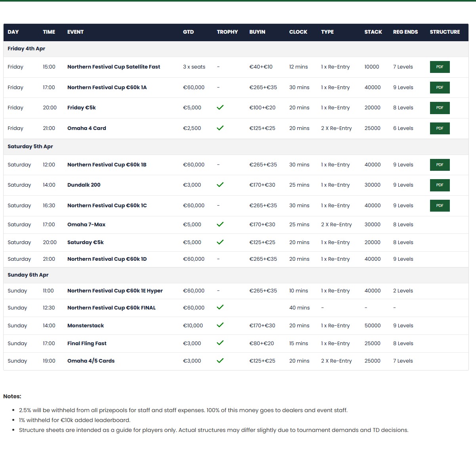Screen dimensions: 476x449
Task: Click event name Saturday €5k
Action: (86, 243)
